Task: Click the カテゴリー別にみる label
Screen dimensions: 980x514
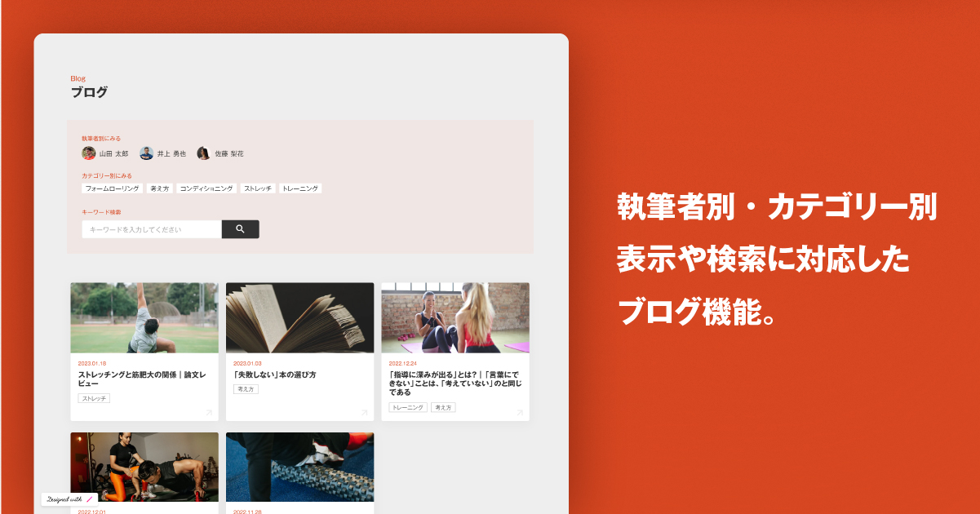Action: pos(107,175)
